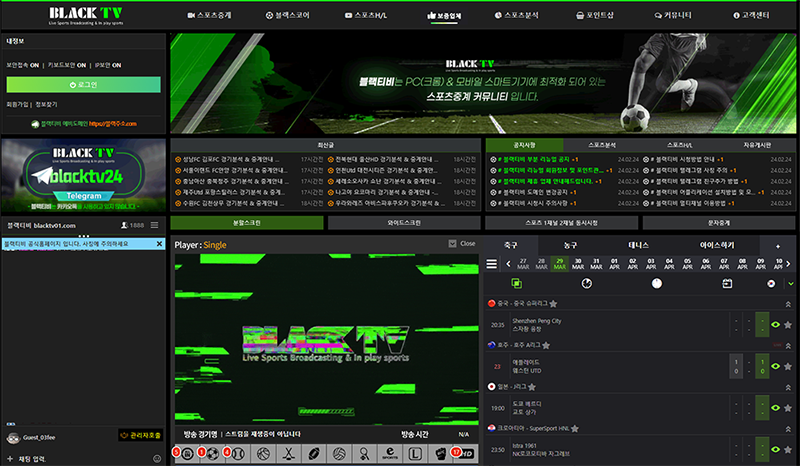Favorite the China Super League star
This screenshot has height=466, width=800.
click(x=554, y=304)
